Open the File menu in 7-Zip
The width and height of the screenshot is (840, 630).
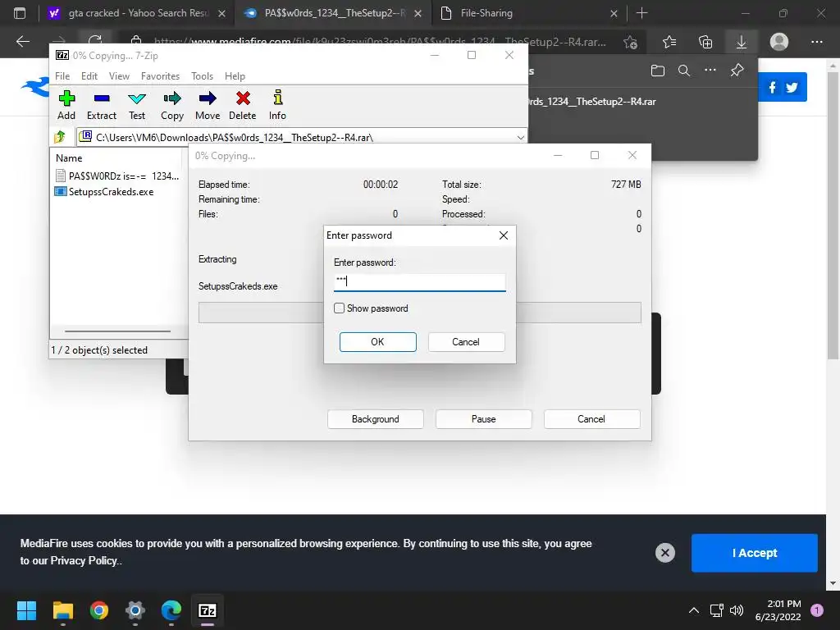(x=62, y=76)
